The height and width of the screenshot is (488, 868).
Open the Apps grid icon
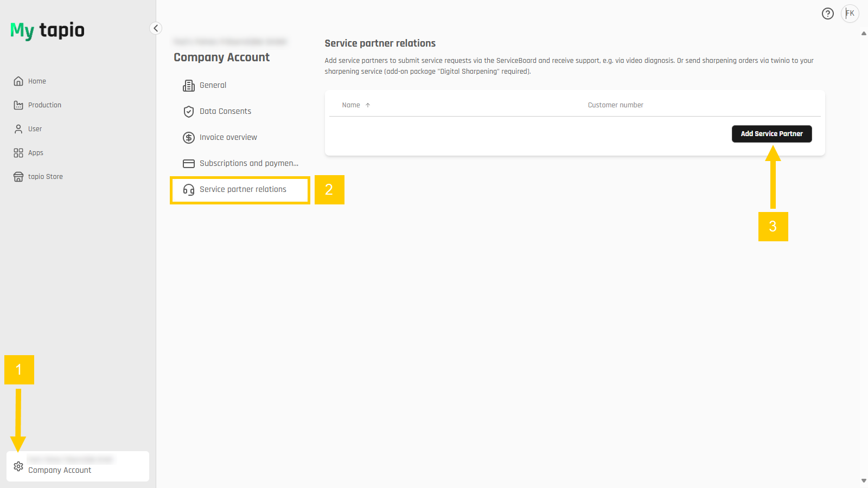pyautogui.click(x=18, y=153)
